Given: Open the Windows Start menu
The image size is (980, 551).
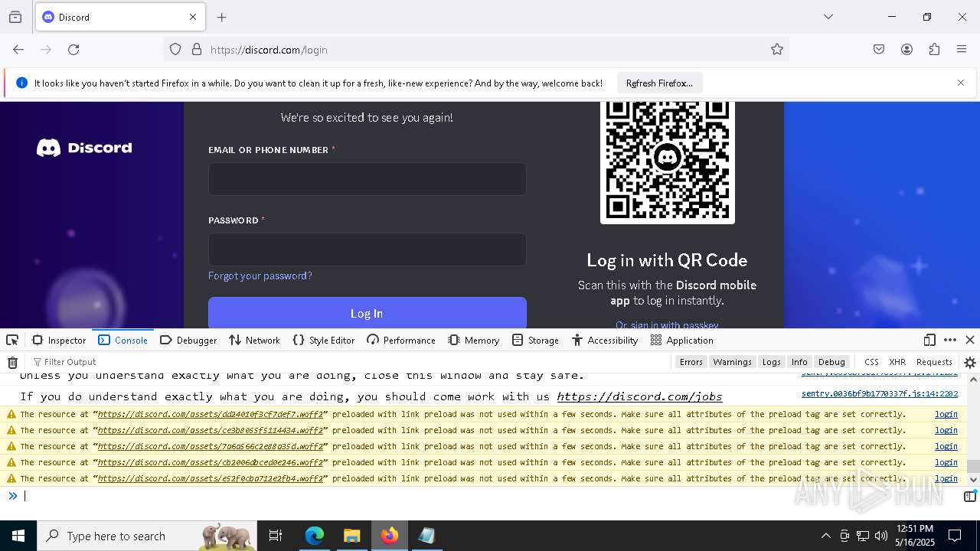Looking at the screenshot, I should 18,536.
